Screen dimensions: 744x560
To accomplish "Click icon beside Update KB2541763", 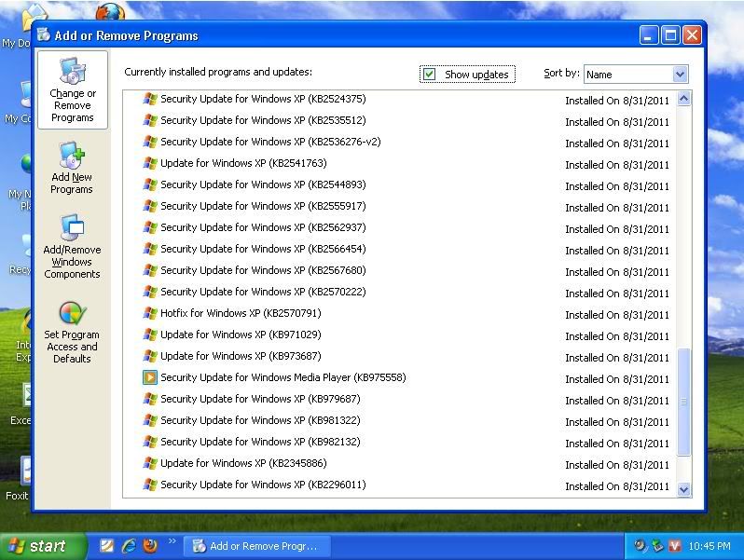I will (x=150, y=163).
